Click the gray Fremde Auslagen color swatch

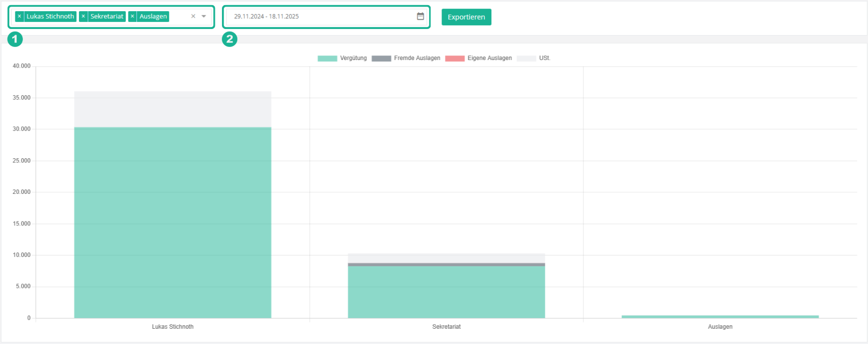point(381,59)
